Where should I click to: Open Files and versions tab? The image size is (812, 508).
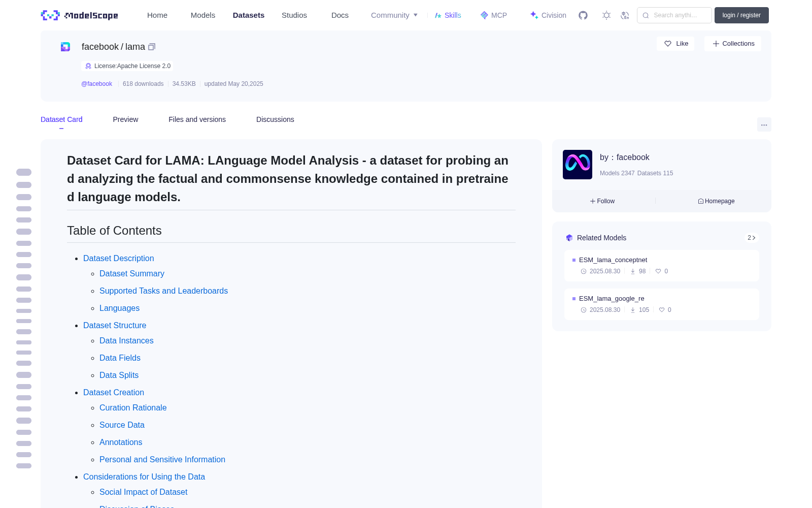pos(197,119)
